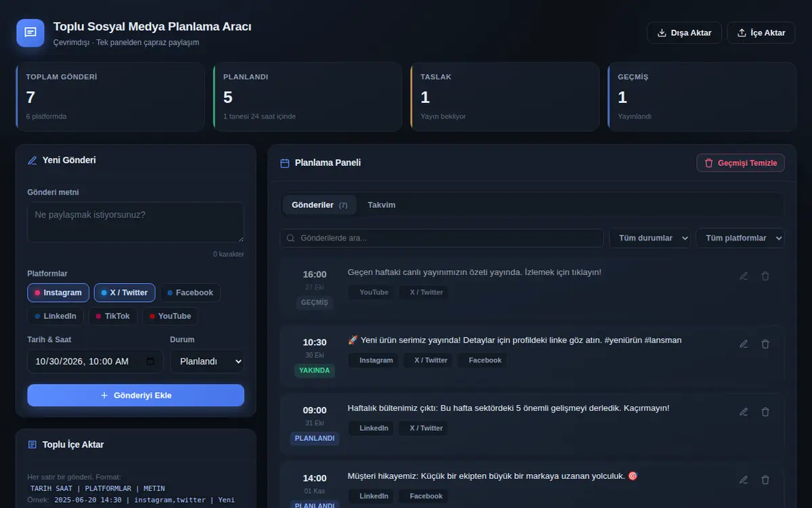Switch to the Gönderiler tab
This screenshot has height=508, width=812.
(x=319, y=205)
